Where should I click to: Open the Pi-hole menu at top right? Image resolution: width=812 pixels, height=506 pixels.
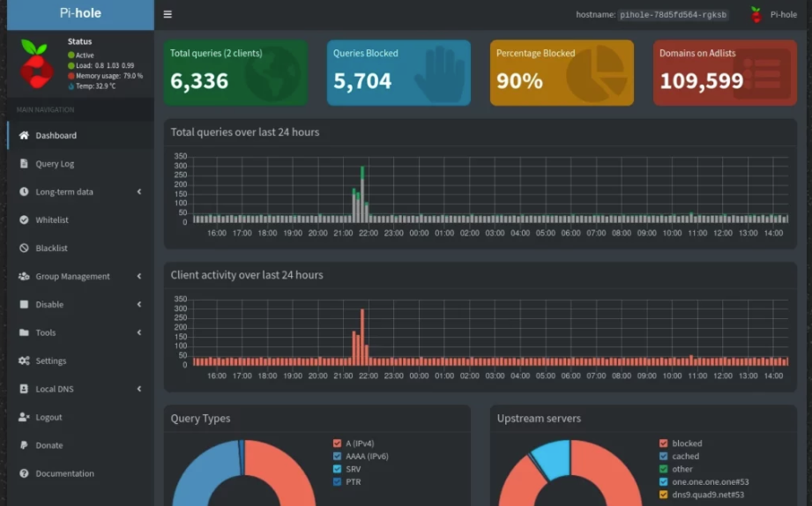click(774, 15)
